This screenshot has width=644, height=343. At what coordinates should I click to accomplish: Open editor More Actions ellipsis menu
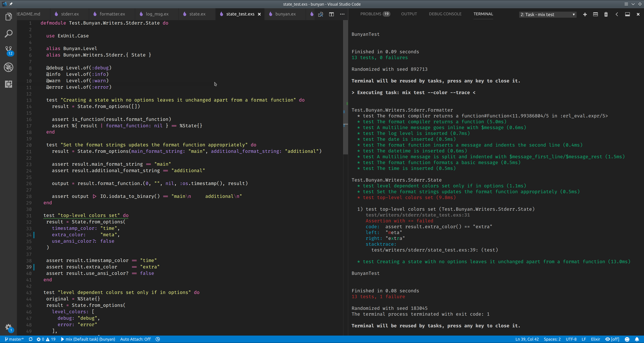click(342, 14)
